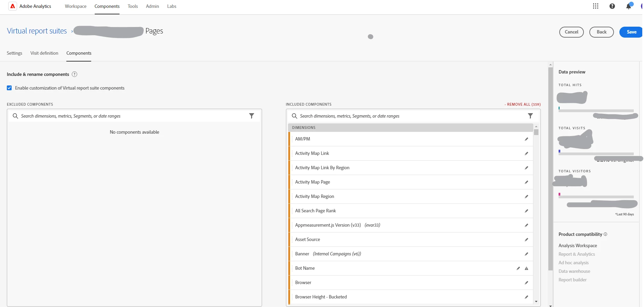Click search magnifier icon in Included Components
Image resolution: width=644 pixels, height=307 pixels.
[x=294, y=116]
